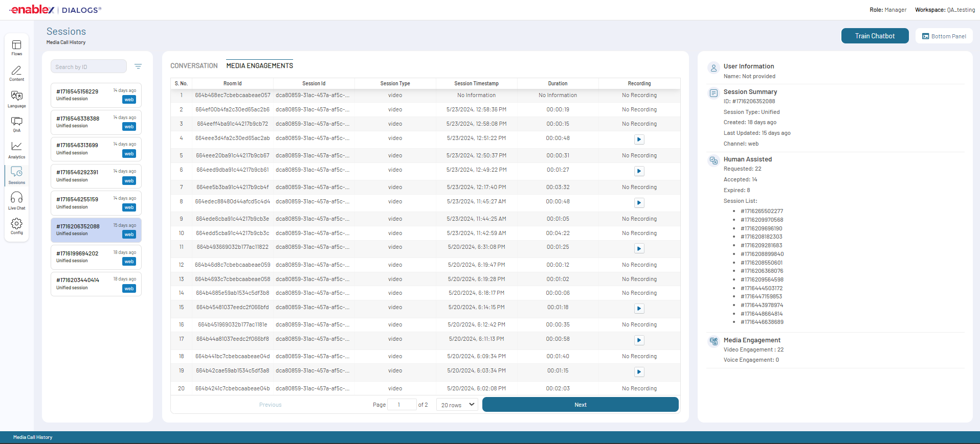
Task: Click the Duration column header
Action: [558, 83]
